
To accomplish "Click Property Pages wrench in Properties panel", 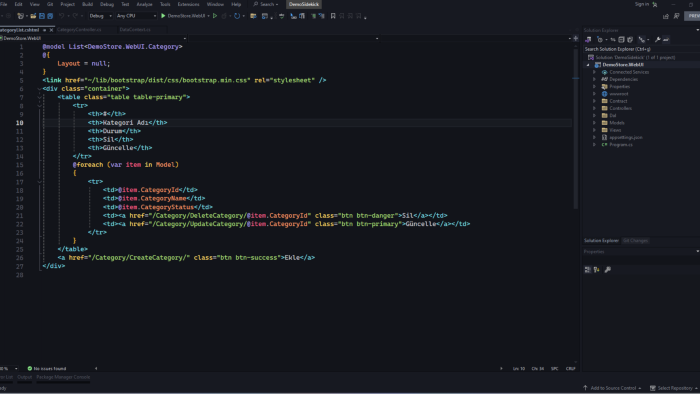I will 608,270.
